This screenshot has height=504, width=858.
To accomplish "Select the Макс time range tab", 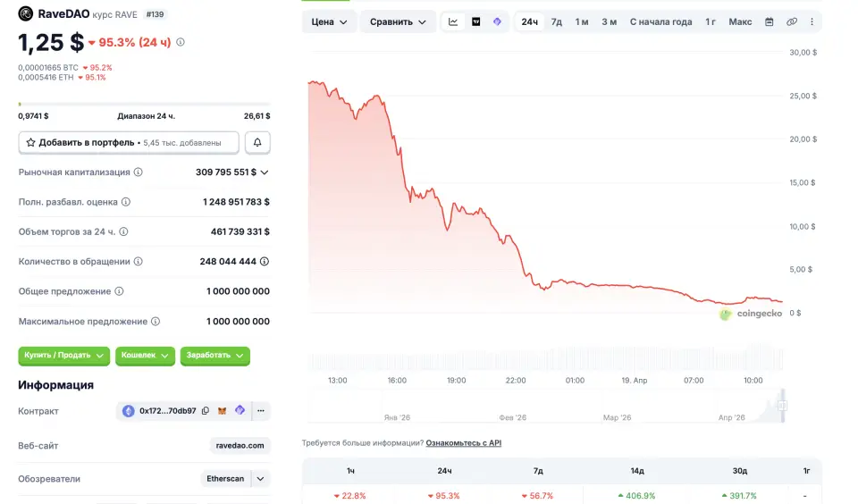I will (x=740, y=21).
